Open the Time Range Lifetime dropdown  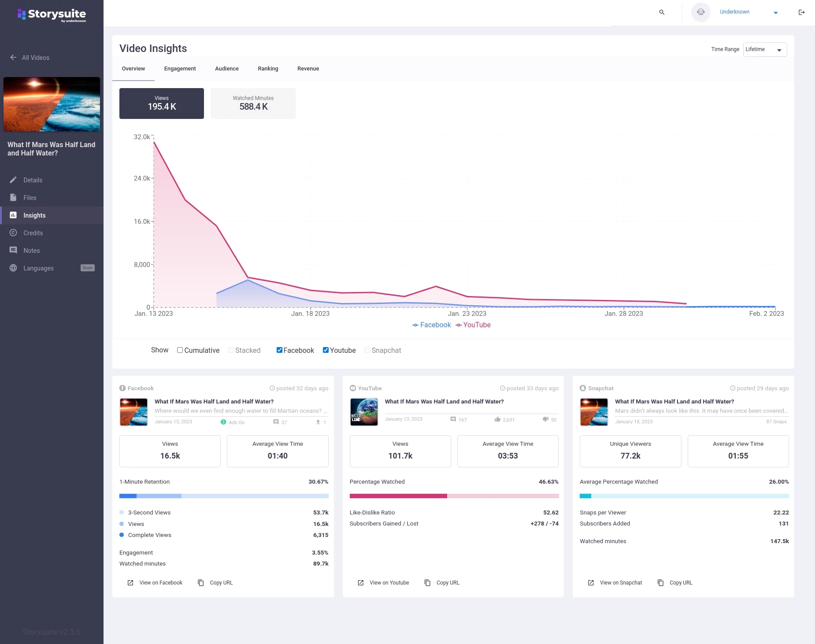pyautogui.click(x=765, y=49)
